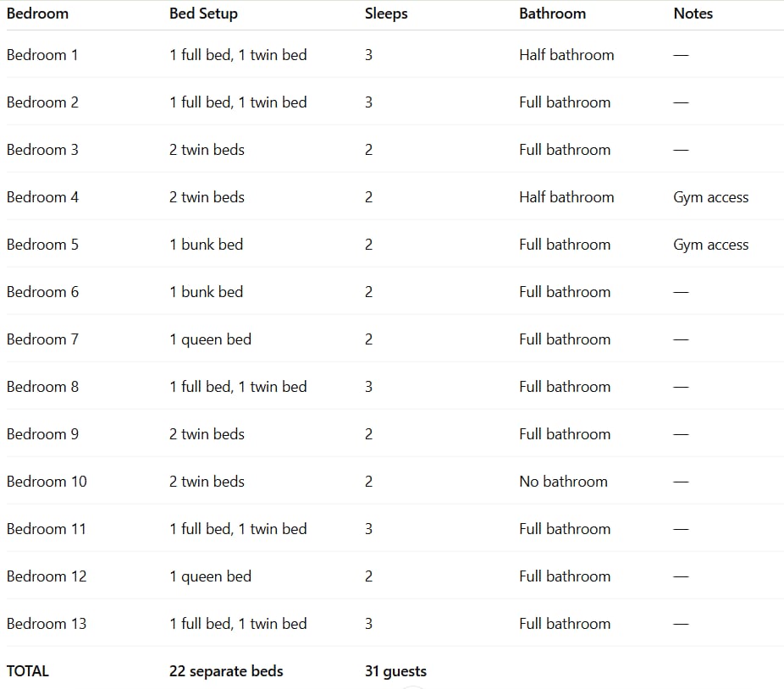784x689 pixels.
Task: Click the TOTAL row label
Action: click(x=28, y=671)
